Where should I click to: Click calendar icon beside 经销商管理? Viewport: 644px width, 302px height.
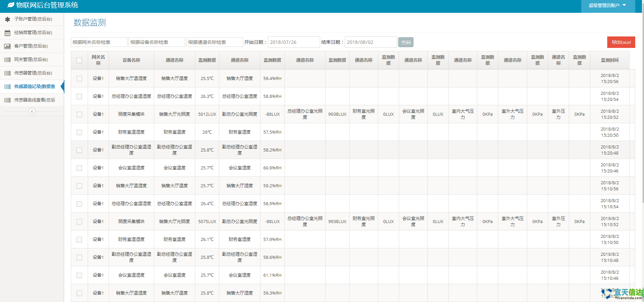(x=7, y=33)
